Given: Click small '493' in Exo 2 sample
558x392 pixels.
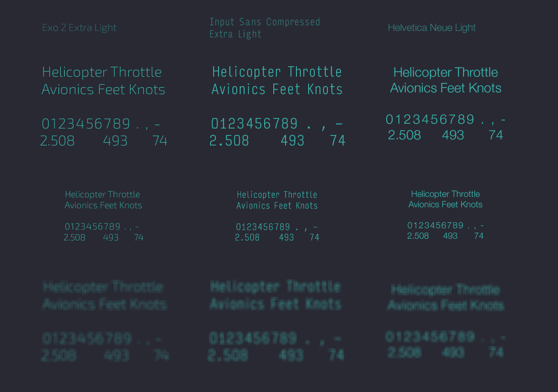Looking at the screenshot, I should click(x=111, y=237).
